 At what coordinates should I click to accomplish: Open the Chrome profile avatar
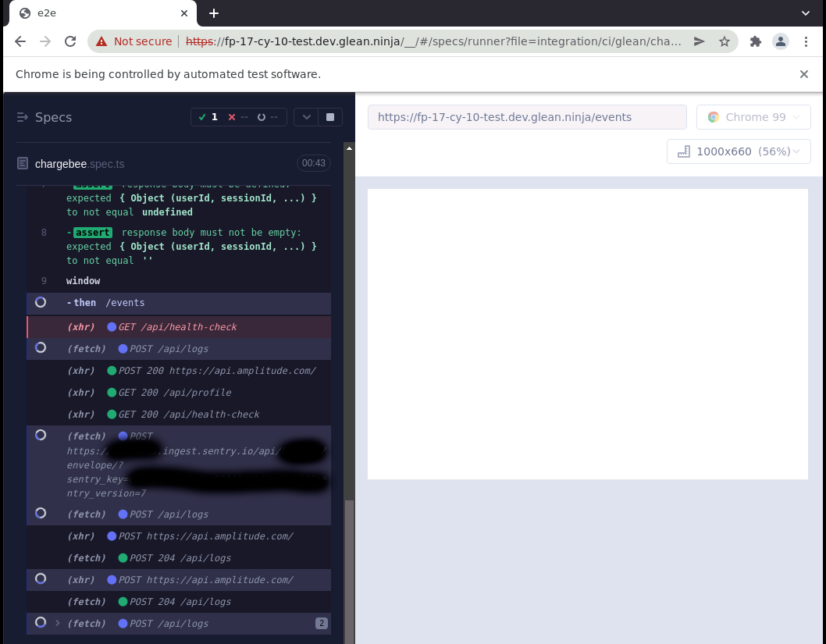coord(780,41)
